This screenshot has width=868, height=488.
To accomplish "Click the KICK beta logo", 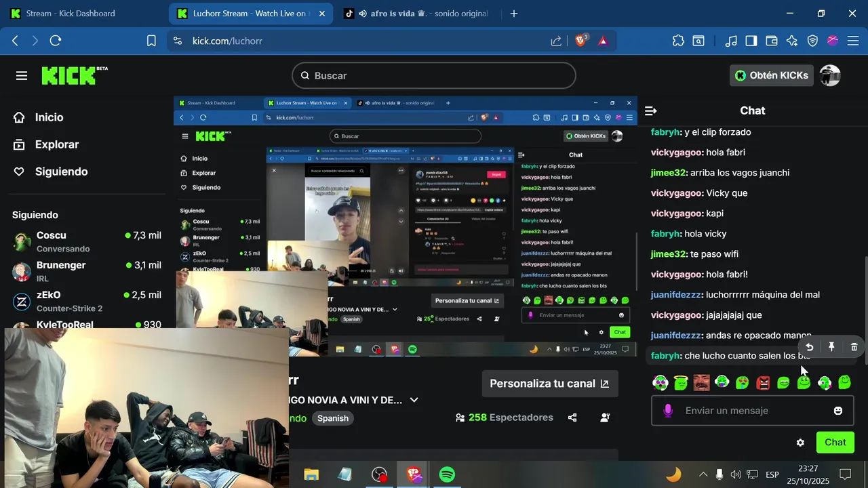I will point(75,75).
